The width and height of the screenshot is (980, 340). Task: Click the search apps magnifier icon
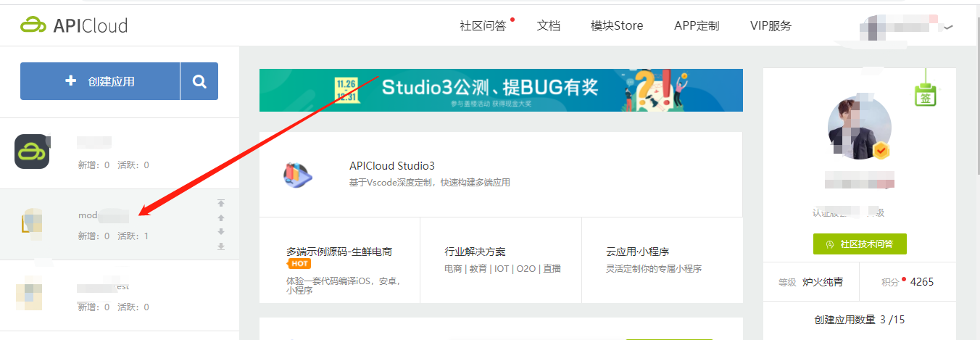click(199, 81)
